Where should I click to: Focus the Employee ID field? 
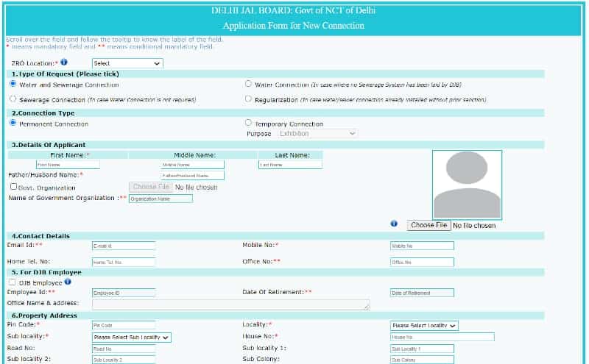(124, 293)
